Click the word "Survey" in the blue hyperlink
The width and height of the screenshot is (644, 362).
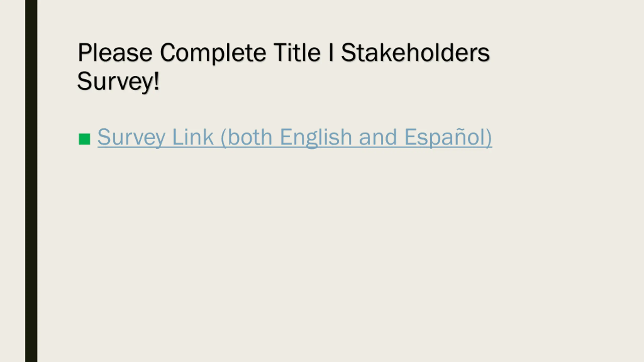click(131, 138)
